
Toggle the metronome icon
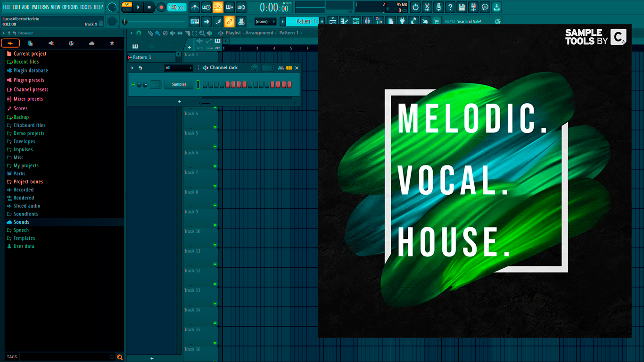tap(195, 7)
